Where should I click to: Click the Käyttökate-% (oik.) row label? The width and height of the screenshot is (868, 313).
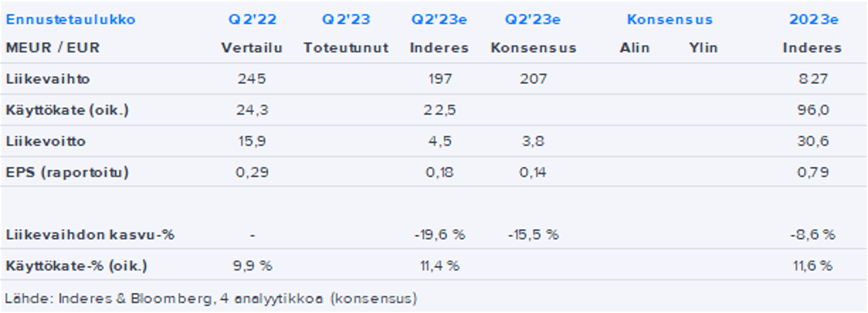pyautogui.click(x=76, y=266)
